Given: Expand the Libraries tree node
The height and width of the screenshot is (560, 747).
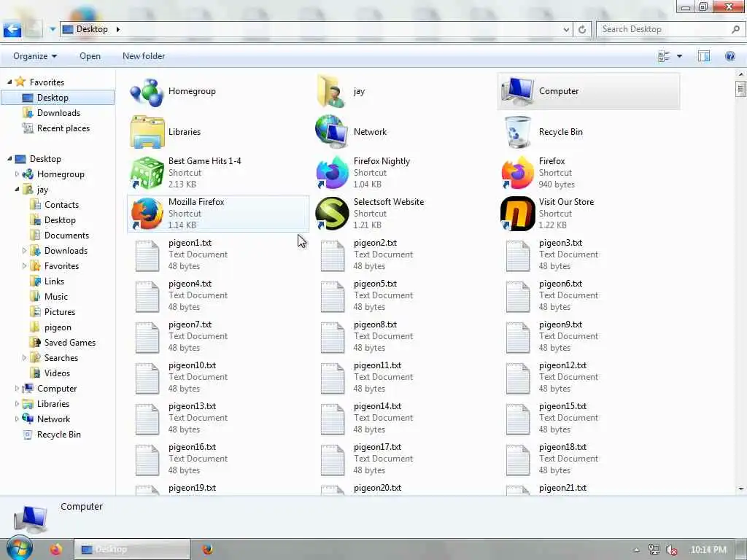Looking at the screenshot, I should (18, 403).
